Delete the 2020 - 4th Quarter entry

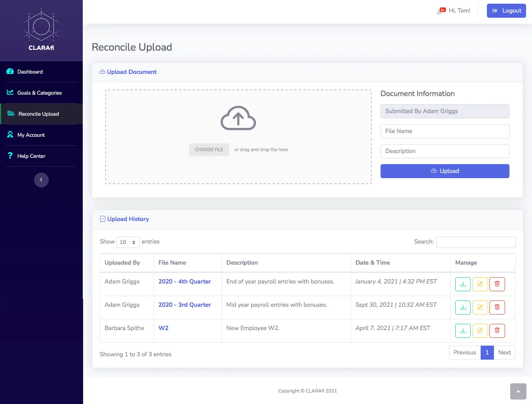coord(497,284)
